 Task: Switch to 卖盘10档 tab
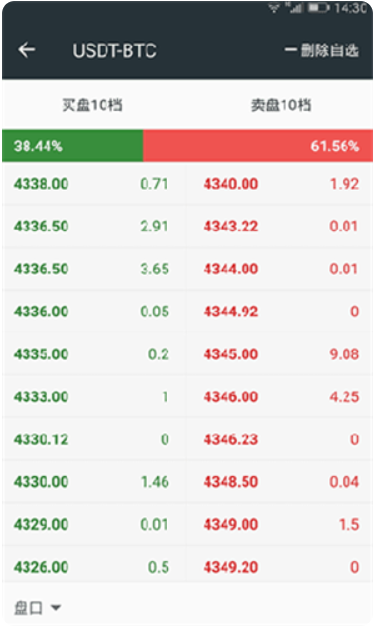[281, 105]
